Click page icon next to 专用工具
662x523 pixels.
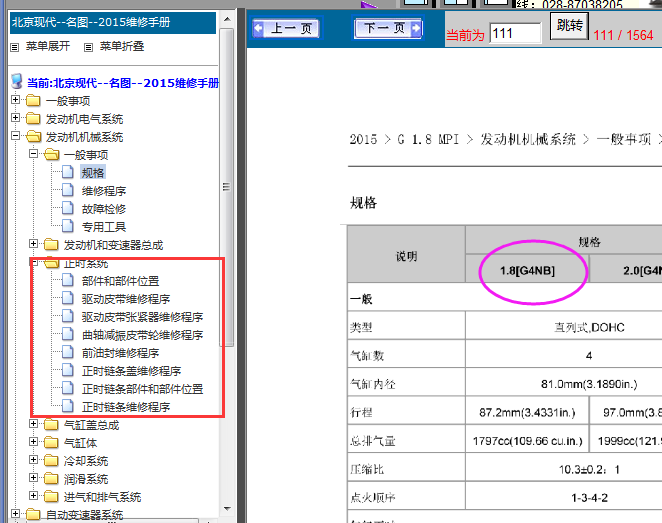click(x=68, y=226)
